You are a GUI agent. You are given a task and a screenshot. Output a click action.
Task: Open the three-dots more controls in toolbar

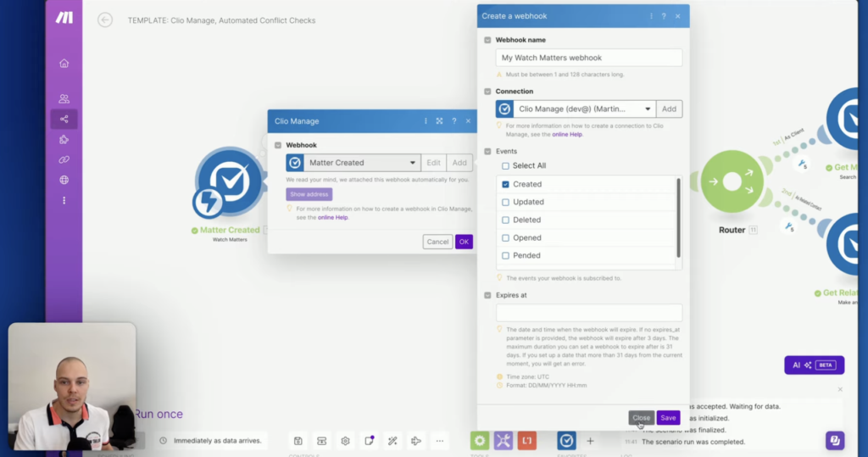click(x=440, y=441)
